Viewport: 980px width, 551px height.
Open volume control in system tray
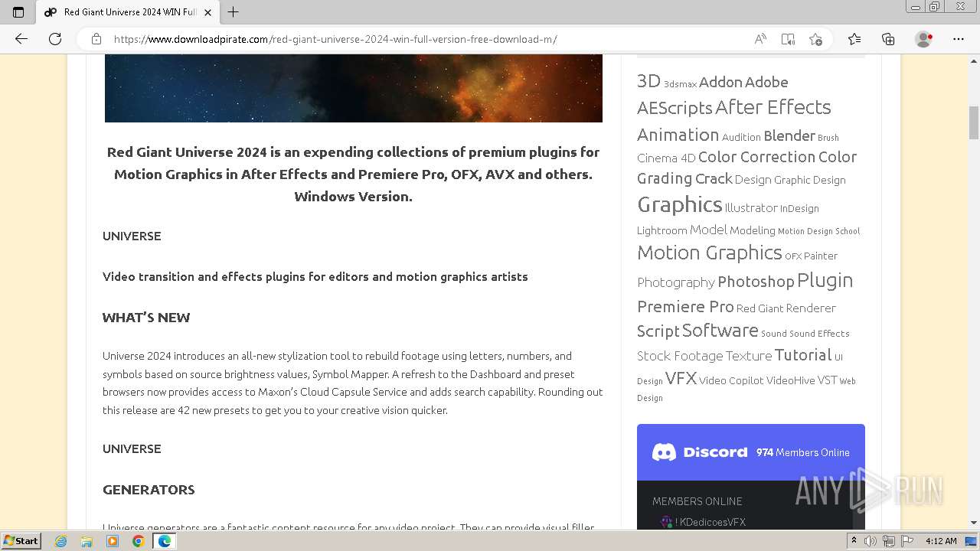click(871, 541)
